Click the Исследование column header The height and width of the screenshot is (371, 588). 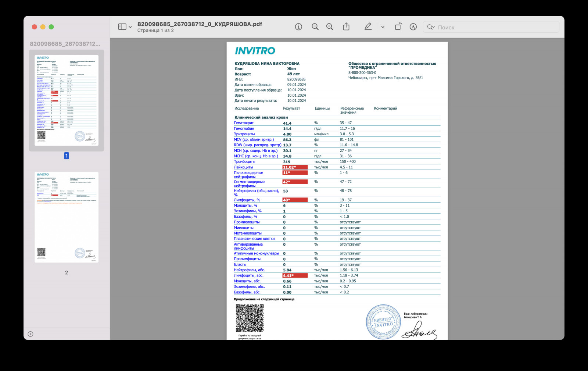(247, 108)
